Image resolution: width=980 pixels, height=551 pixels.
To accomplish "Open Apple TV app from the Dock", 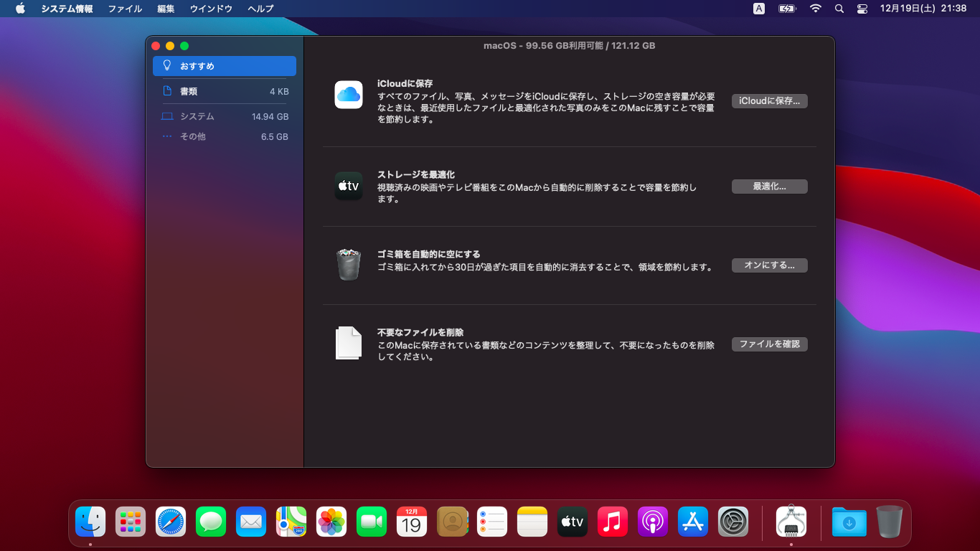I will coord(573,522).
